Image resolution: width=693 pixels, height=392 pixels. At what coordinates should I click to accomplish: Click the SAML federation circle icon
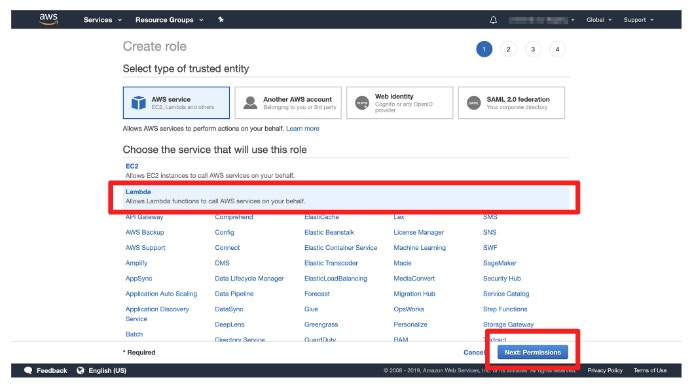(x=474, y=103)
